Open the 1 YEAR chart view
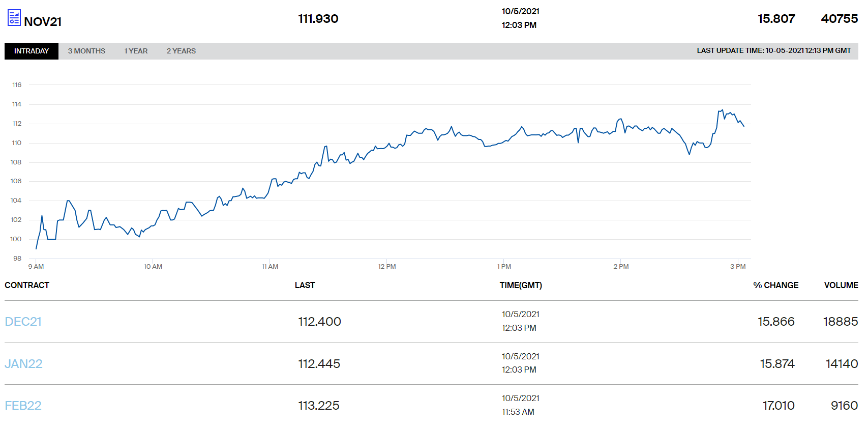This screenshot has width=868, height=425. click(x=136, y=51)
